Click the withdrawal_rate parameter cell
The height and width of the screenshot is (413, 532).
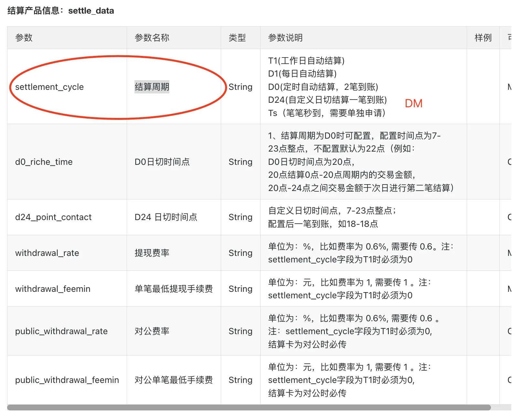[x=47, y=253]
